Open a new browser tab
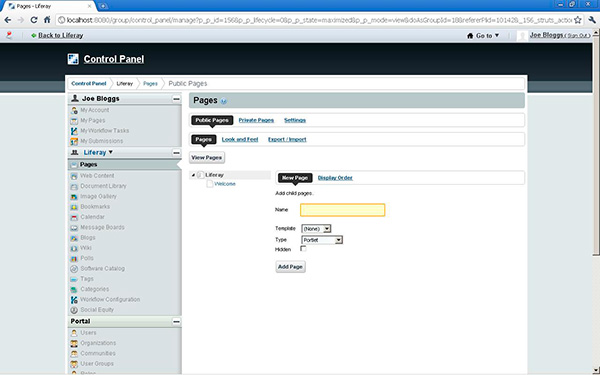Viewport: 600px width, 375px height. click(x=103, y=6)
